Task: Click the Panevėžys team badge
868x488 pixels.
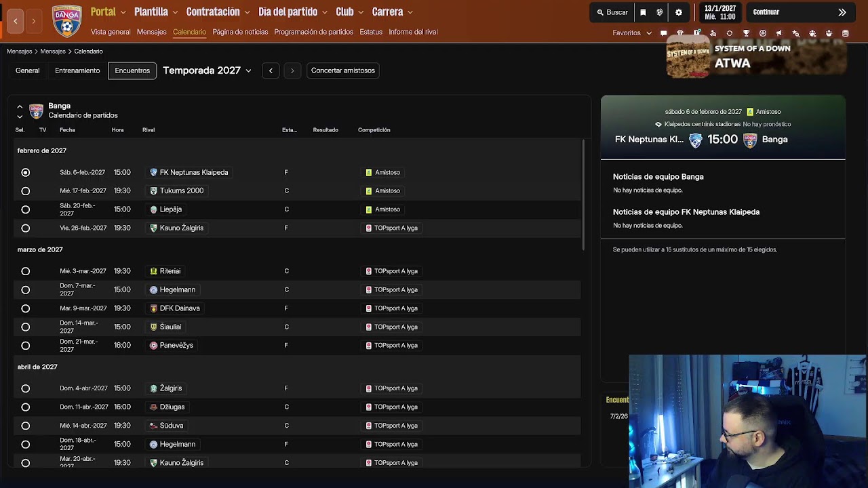Action: point(153,345)
